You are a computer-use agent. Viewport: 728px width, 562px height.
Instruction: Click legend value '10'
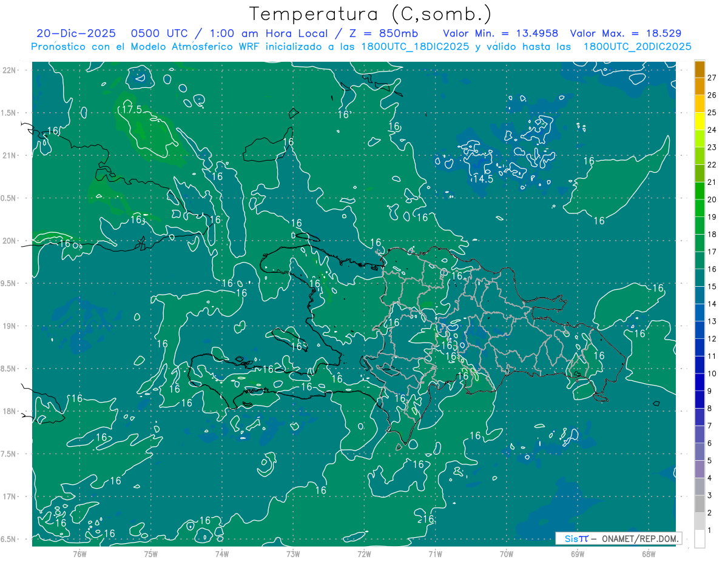(712, 373)
